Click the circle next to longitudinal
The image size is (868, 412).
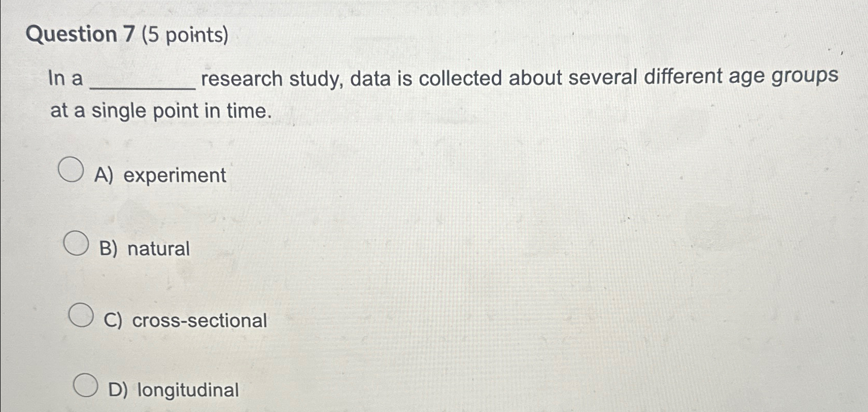[85, 384]
